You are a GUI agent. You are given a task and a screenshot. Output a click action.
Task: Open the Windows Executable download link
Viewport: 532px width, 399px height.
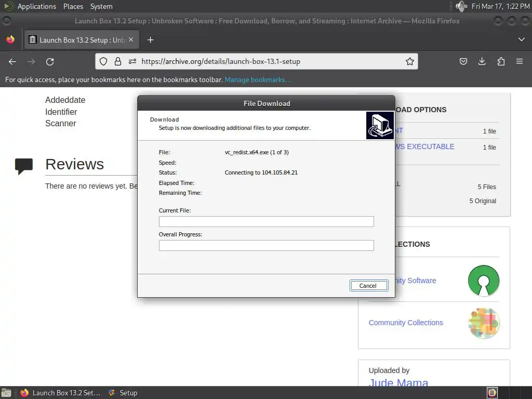[425, 147]
